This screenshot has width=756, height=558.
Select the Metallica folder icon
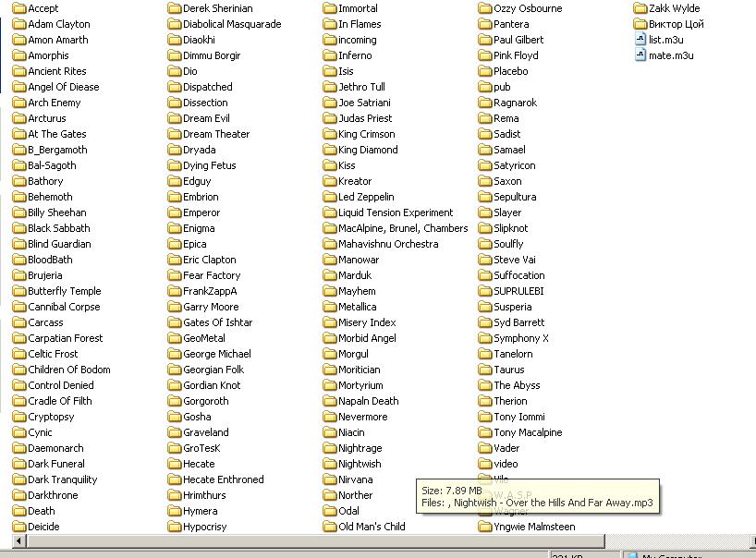tap(330, 307)
